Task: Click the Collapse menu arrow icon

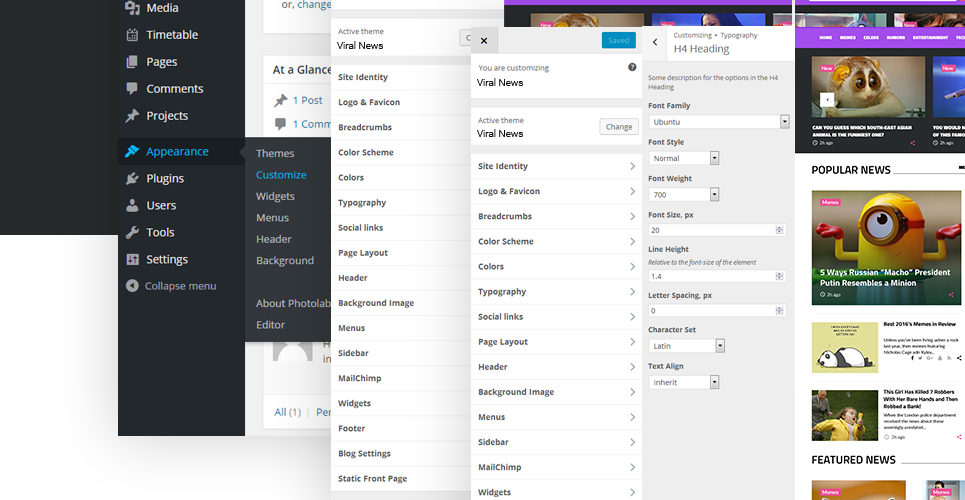Action: coord(132,286)
